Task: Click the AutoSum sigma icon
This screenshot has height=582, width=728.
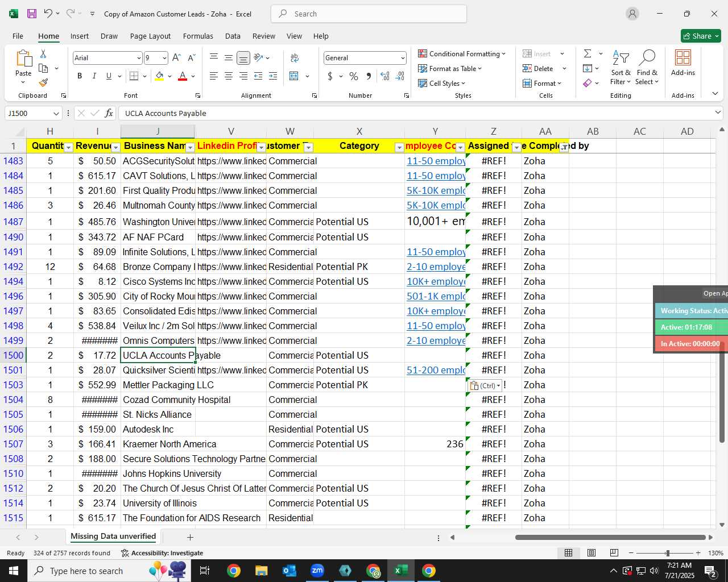Action: [588, 53]
